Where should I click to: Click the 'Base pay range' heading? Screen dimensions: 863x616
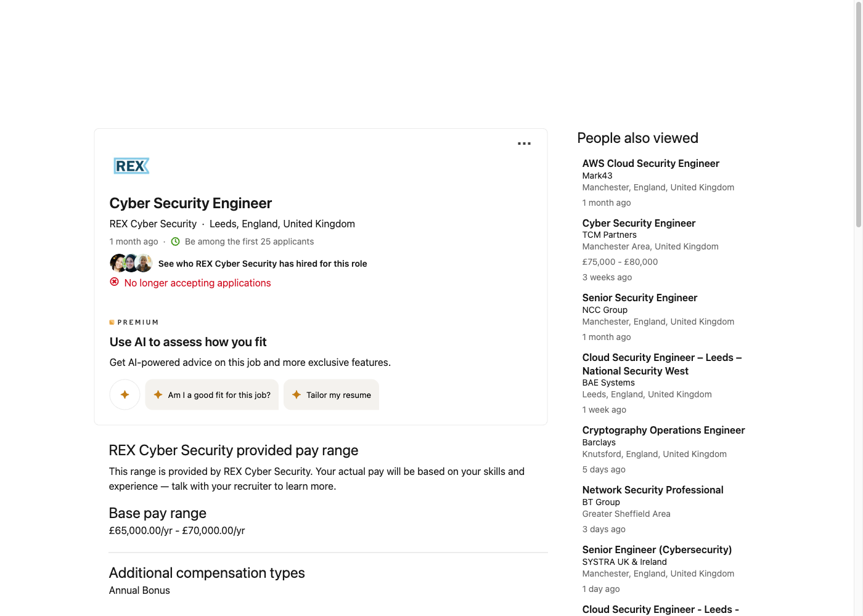pos(157,513)
